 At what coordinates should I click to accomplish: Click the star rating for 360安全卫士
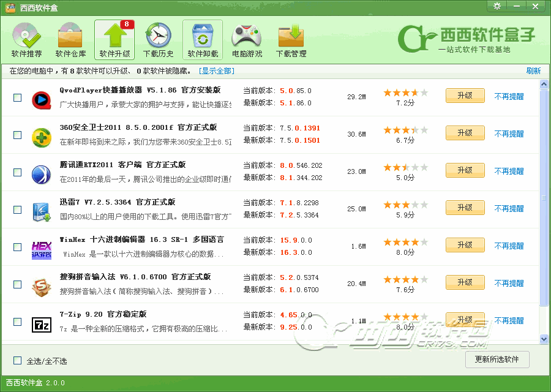tap(405, 130)
